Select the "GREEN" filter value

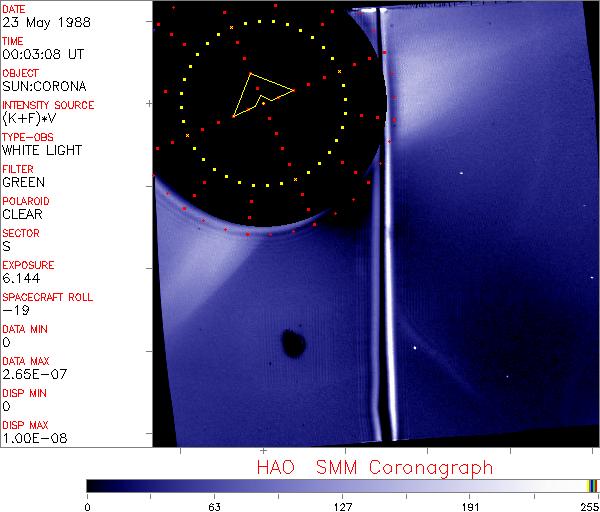(x=23, y=182)
